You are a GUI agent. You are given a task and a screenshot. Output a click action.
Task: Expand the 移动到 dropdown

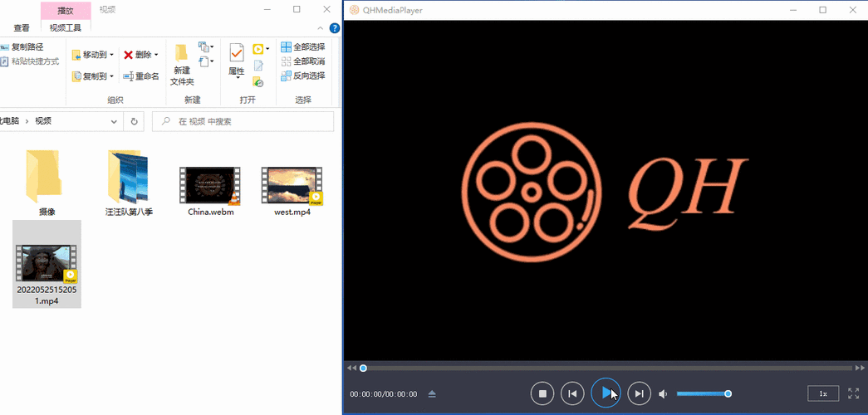pos(112,55)
